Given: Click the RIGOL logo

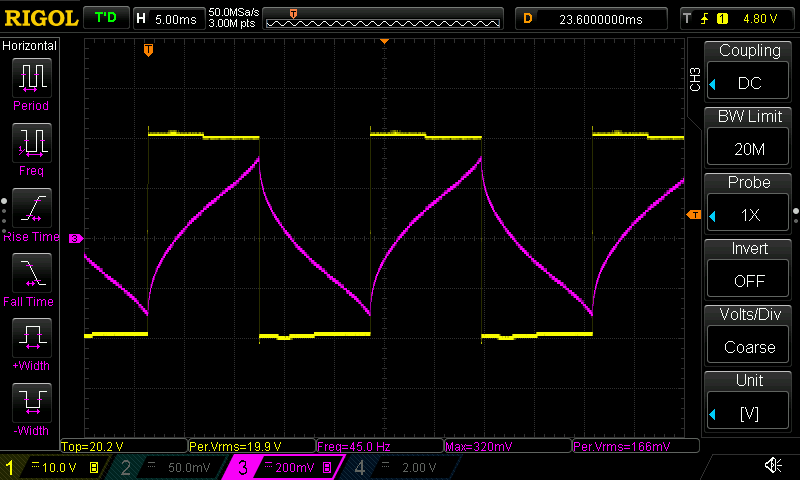Looking at the screenshot, I should coord(41,18).
